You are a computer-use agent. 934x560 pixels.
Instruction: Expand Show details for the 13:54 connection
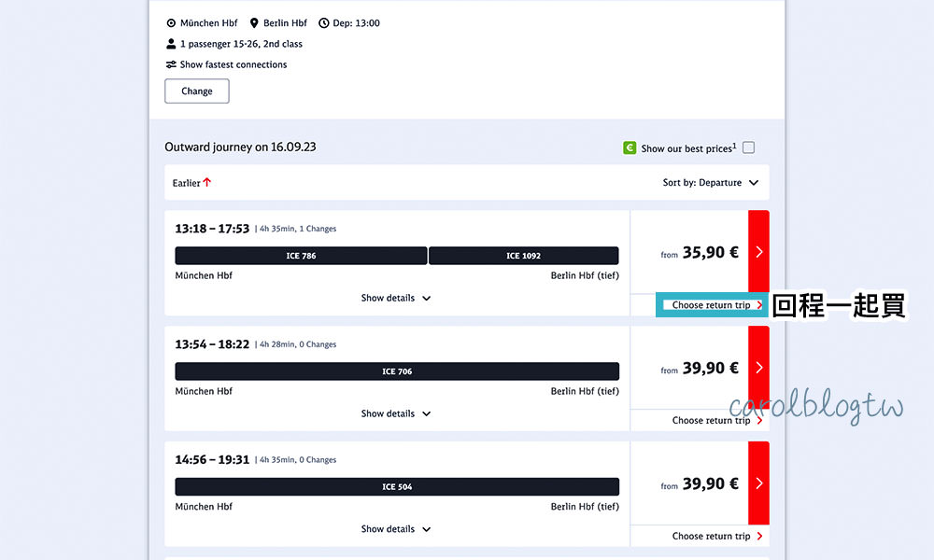396,413
